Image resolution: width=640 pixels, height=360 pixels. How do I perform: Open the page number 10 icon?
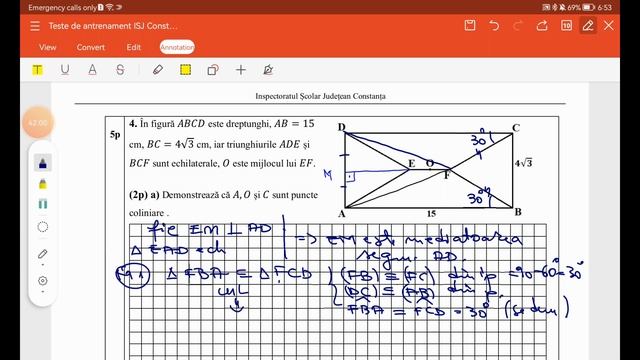click(x=566, y=25)
